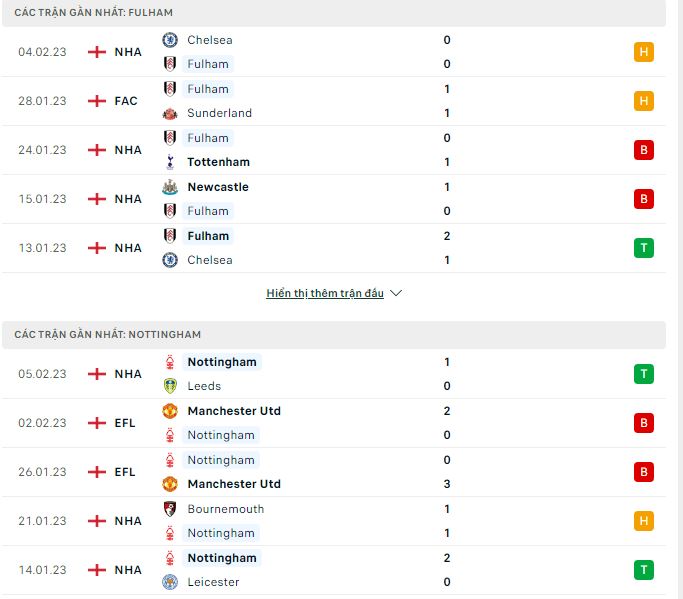Open the Tottenham team name link
The image size is (683, 599).
click(219, 162)
